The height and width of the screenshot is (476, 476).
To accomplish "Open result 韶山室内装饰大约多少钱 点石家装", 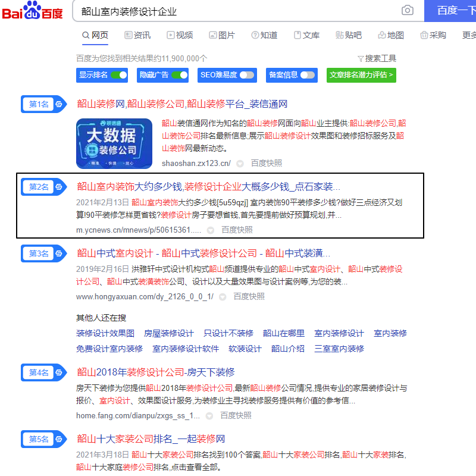I will tap(208, 186).
